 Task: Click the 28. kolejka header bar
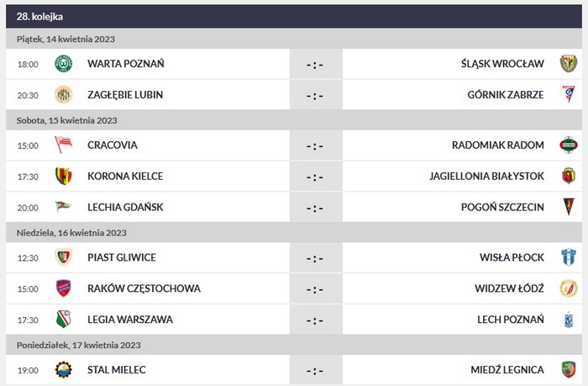pos(294,16)
